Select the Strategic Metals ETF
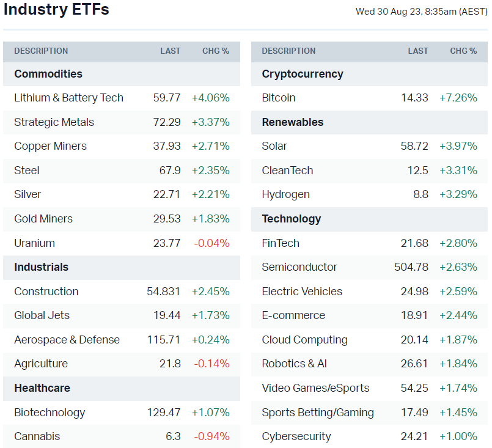 pyautogui.click(x=54, y=122)
